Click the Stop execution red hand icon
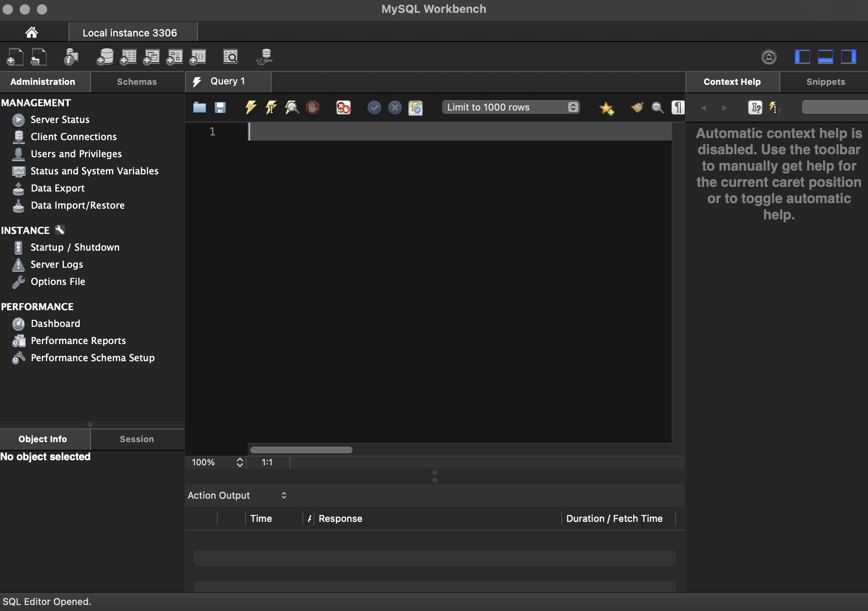Screen dimensions: 868x611 click(313, 107)
